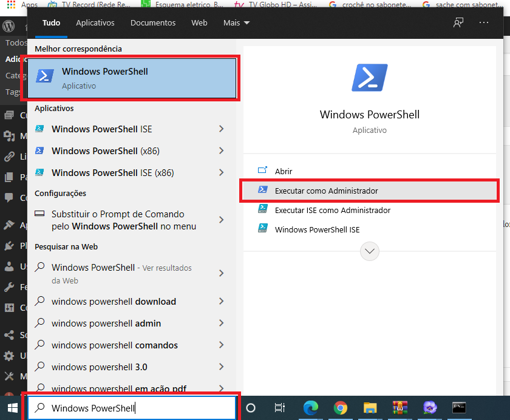Expand more actions with the down chevron
Viewport: 510px width, 420px height.
click(370, 251)
